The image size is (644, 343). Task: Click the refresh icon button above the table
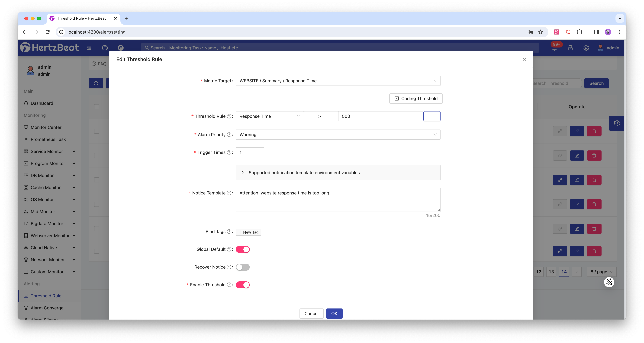[96, 83]
